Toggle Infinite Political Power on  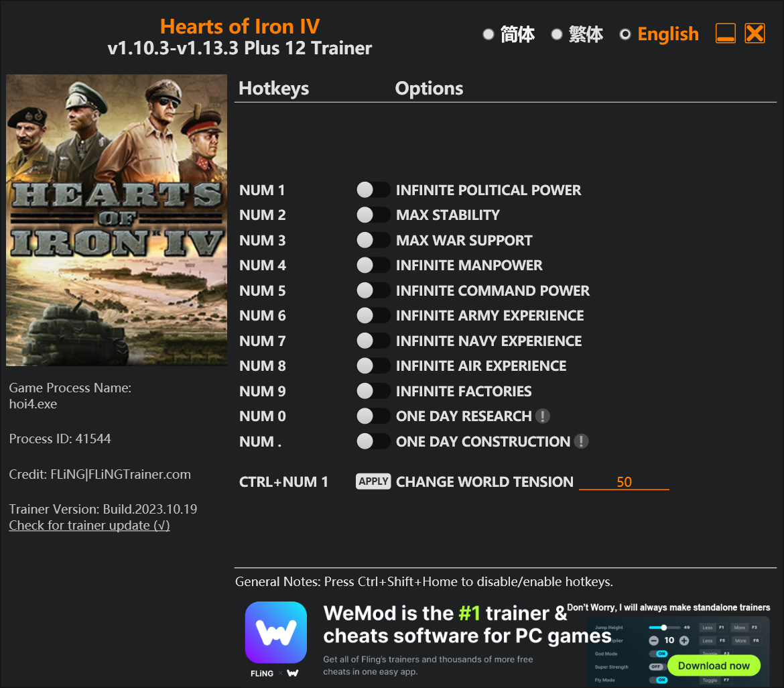373,190
